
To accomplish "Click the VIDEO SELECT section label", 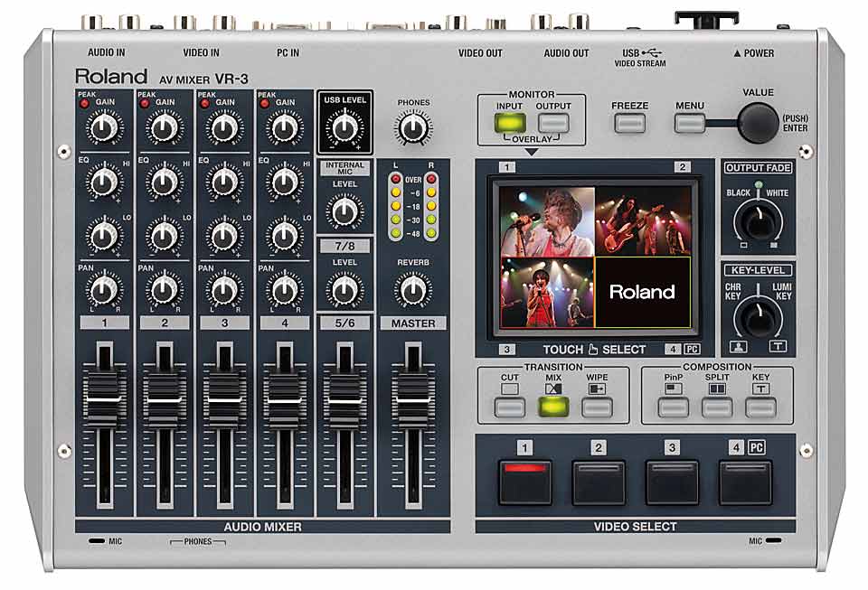I will click(635, 527).
